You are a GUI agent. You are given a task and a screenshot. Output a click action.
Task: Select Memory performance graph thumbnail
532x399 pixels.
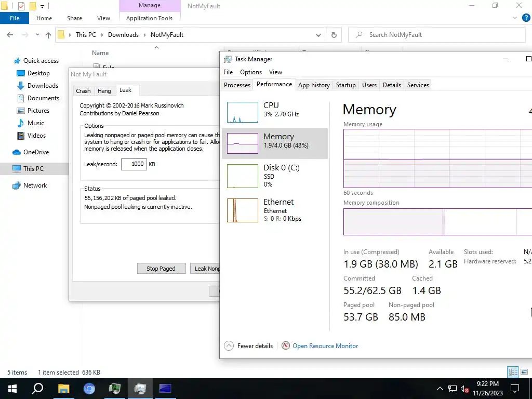[x=242, y=143]
